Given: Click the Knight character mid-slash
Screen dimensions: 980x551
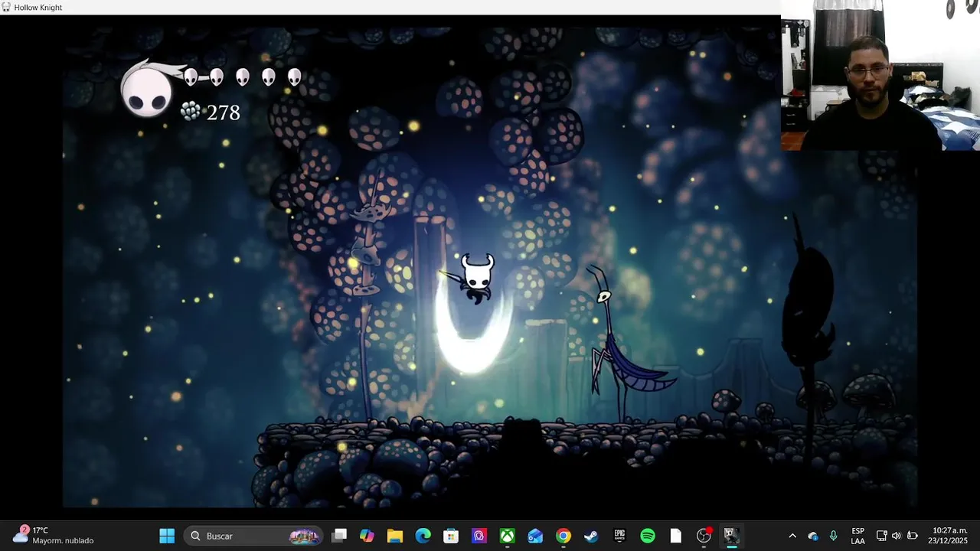Looking at the screenshot, I should tap(476, 279).
